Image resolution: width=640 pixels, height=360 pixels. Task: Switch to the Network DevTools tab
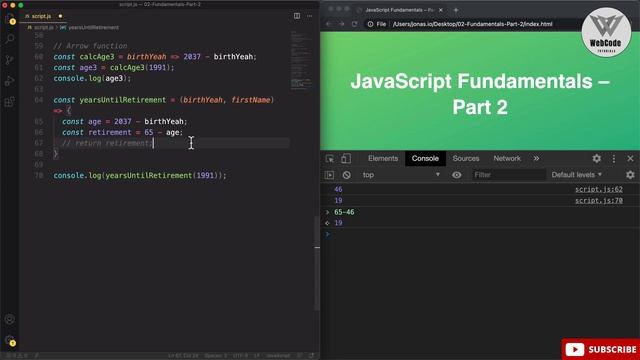[507, 158]
